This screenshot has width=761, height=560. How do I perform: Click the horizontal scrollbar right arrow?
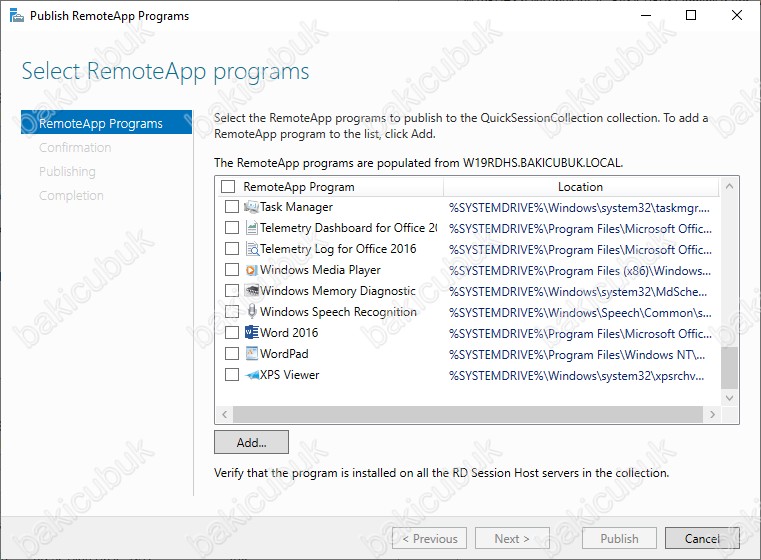click(x=712, y=414)
